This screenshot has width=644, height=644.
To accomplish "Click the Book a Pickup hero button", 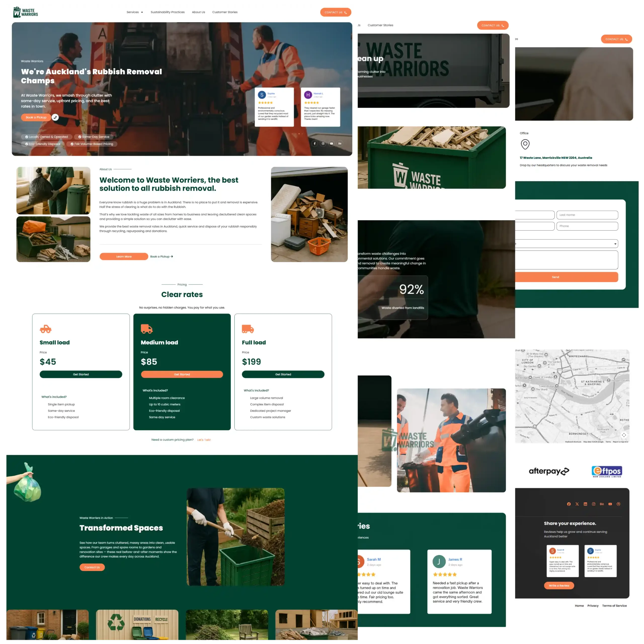I will point(36,117).
